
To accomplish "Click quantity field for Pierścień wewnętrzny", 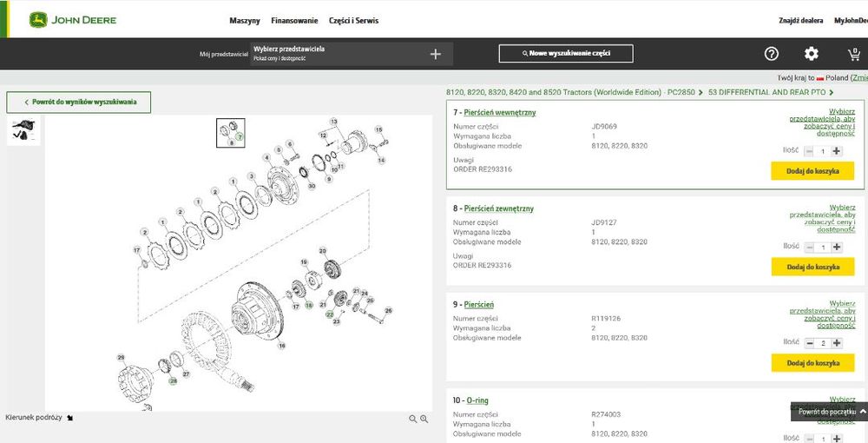I will coord(823,151).
